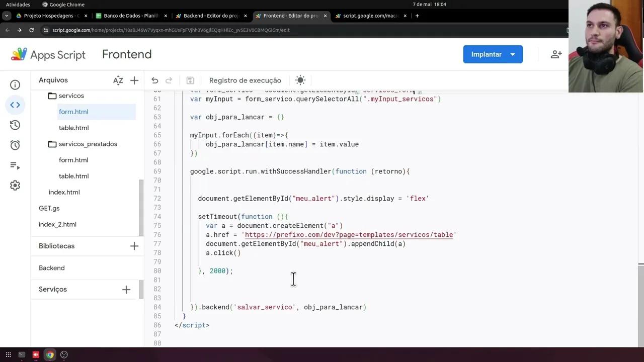Add a new file with the plus icon

pyautogui.click(x=134, y=80)
